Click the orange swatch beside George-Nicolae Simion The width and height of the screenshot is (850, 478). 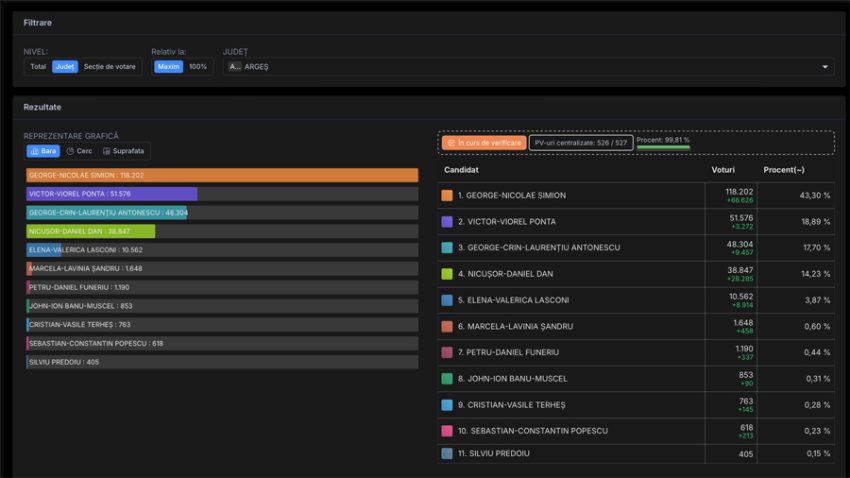click(x=447, y=195)
